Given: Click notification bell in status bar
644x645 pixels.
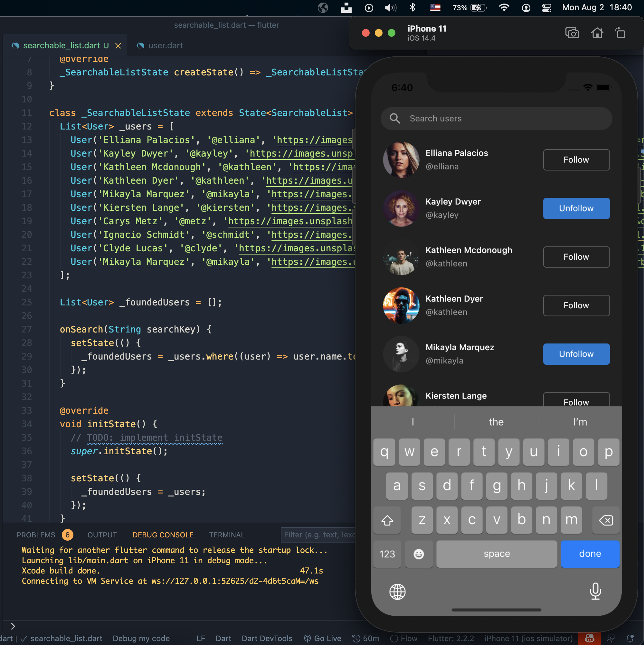Looking at the screenshot, I should click(x=630, y=638).
